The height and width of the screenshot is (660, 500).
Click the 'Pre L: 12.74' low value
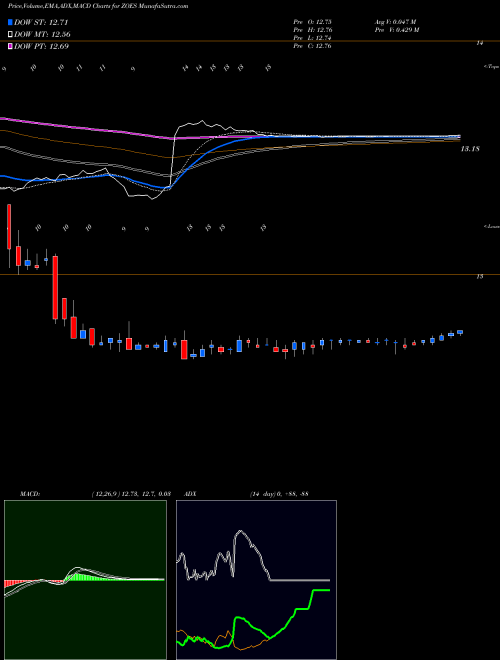coord(312,38)
